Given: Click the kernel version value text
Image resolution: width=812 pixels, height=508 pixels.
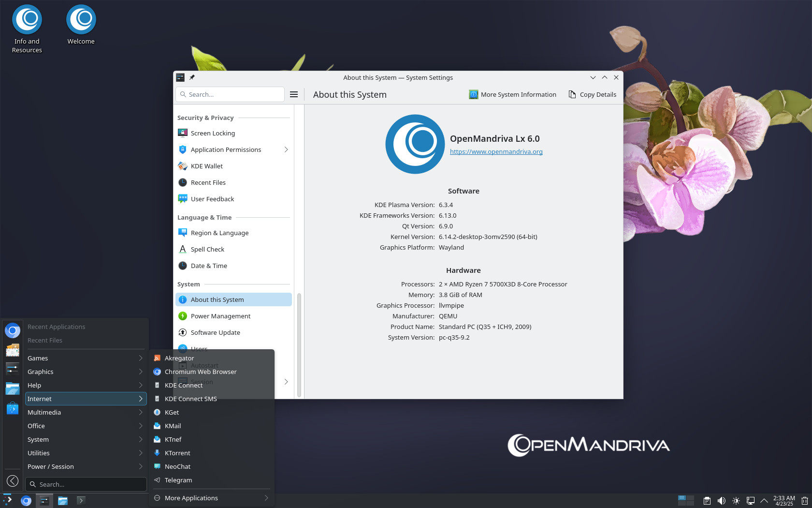Looking at the screenshot, I should coord(488,237).
